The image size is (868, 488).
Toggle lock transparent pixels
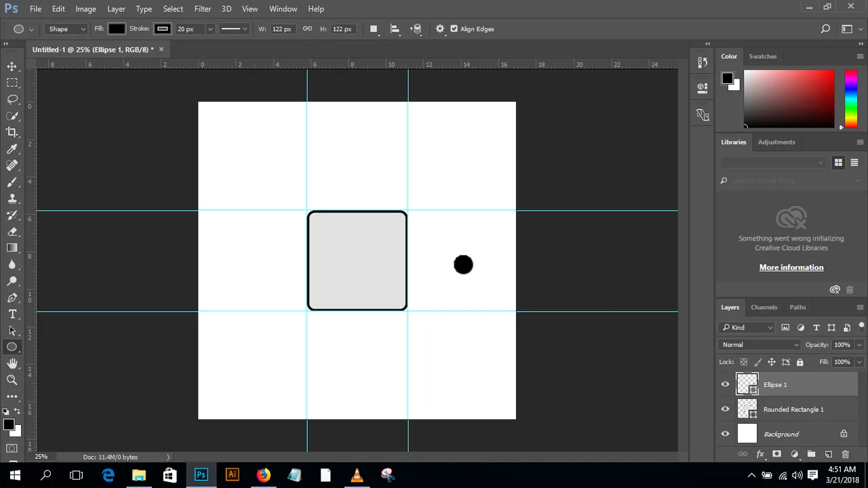(744, 362)
